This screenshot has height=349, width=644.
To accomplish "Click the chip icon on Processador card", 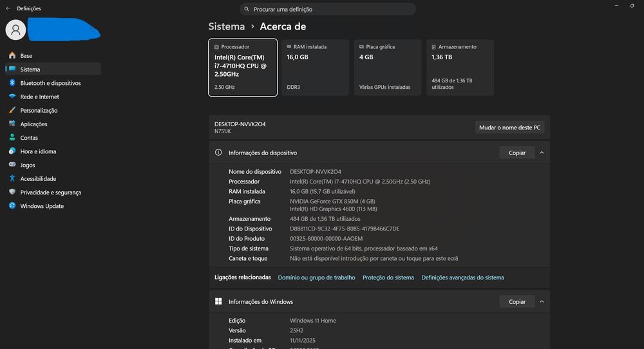I will tap(216, 47).
